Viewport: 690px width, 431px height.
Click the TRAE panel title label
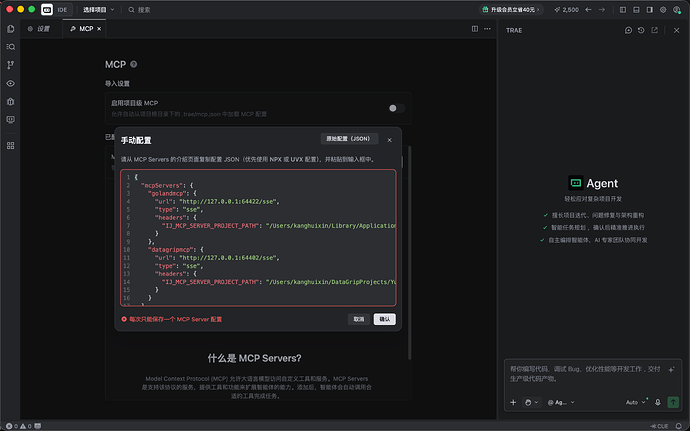pyautogui.click(x=514, y=30)
